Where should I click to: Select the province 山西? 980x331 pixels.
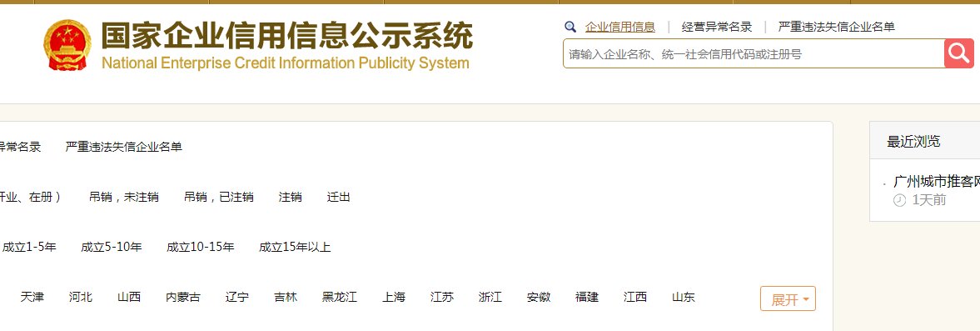[x=129, y=297]
